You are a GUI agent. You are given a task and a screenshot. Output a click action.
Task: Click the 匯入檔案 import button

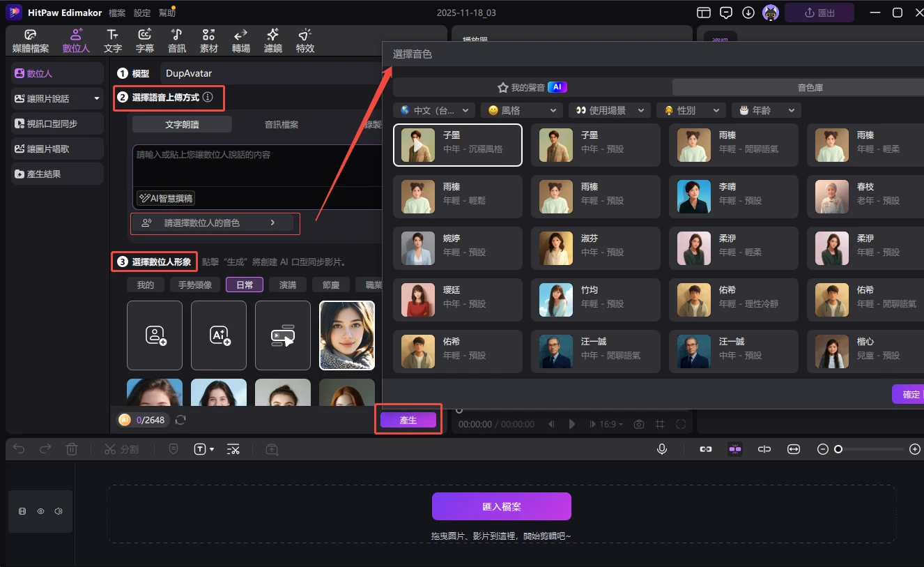501,506
